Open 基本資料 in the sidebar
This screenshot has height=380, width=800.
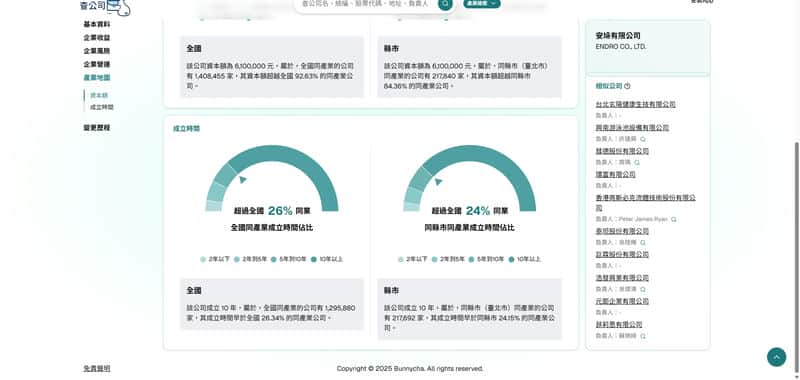(x=97, y=24)
